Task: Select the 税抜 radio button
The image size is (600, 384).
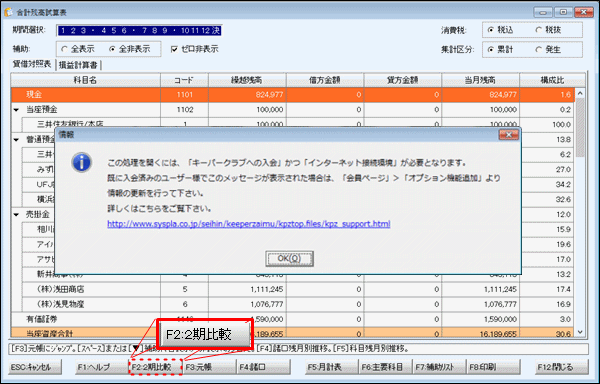Action: click(x=539, y=30)
